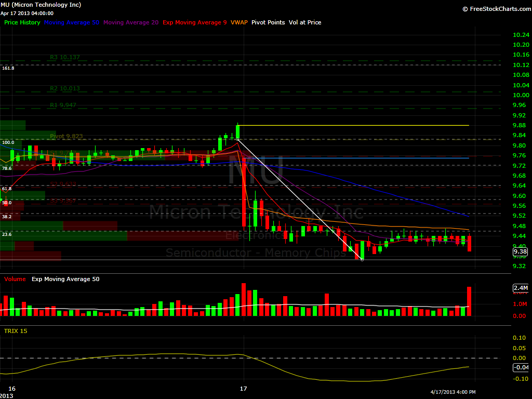Select the Moving Average 20 legend label

click(x=131, y=22)
